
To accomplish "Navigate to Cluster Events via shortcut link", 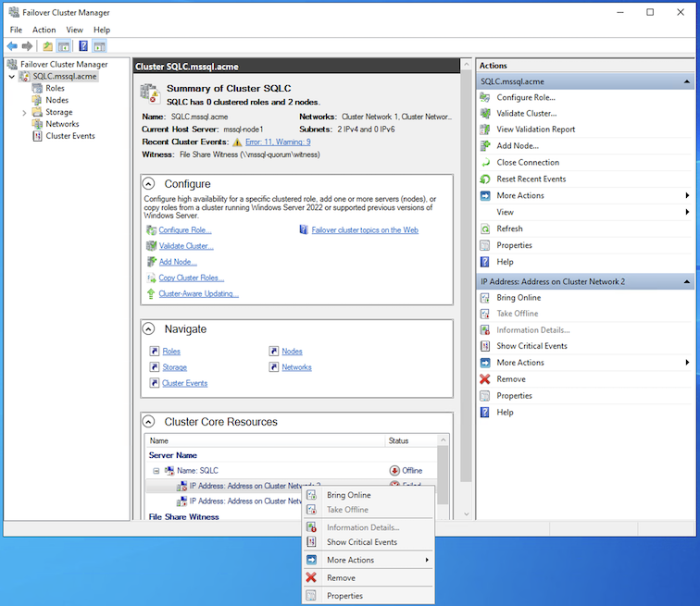I will point(185,383).
